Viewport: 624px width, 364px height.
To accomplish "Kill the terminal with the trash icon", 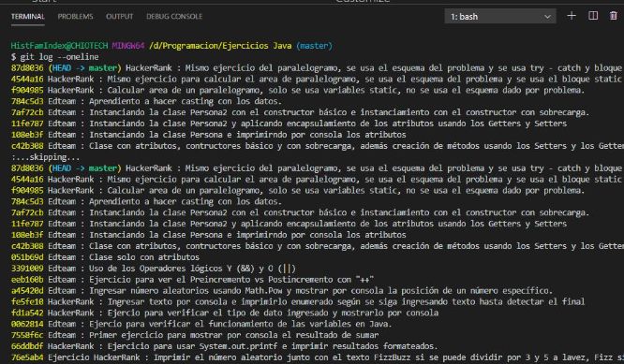I will coord(614,16).
